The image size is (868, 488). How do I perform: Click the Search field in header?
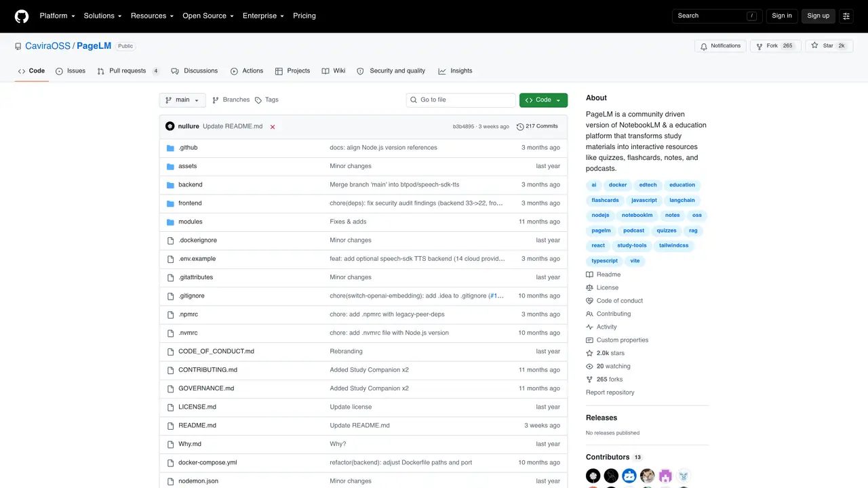pyautogui.click(x=717, y=16)
